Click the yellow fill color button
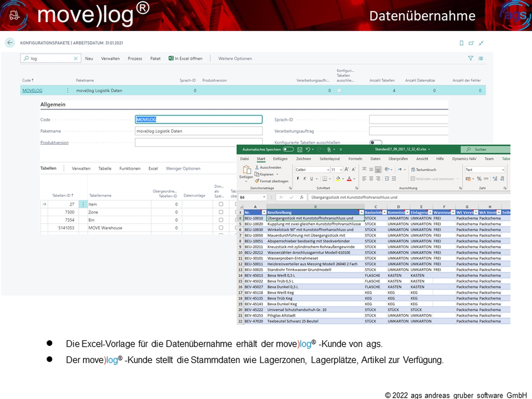The width and height of the screenshot is (532, 399). pos(338,179)
